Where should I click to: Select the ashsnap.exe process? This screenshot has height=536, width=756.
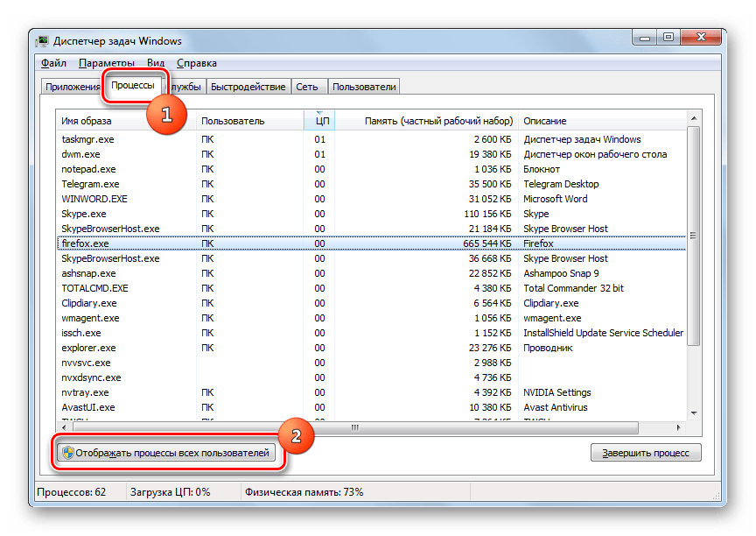click(x=371, y=273)
